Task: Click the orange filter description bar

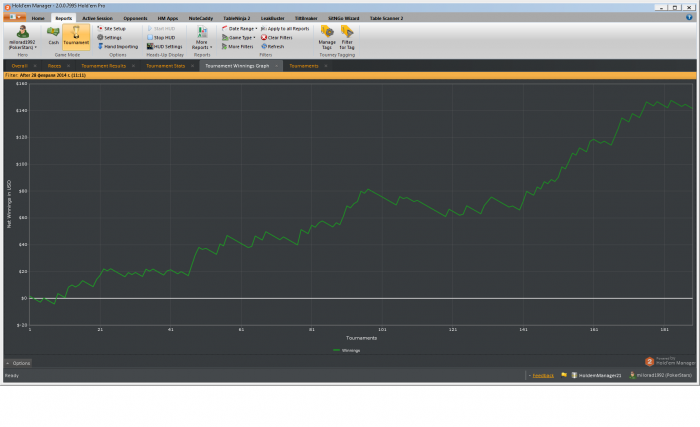Action: (350, 75)
